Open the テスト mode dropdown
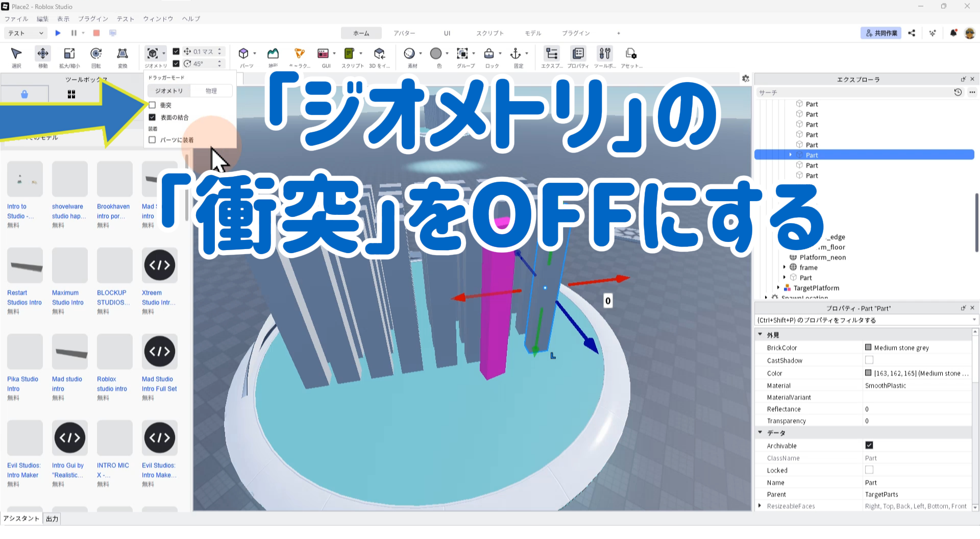The image size is (980, 539). click(26, 33)
